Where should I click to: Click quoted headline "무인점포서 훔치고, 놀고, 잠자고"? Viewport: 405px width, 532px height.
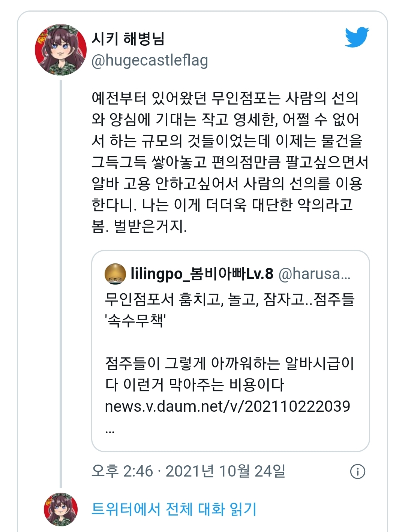pos(229,299)
